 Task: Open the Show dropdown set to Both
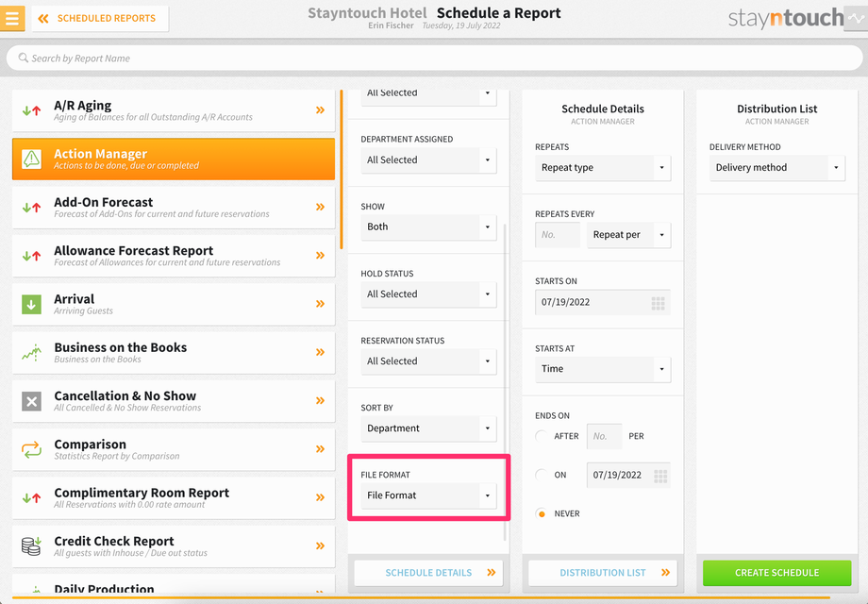point(428,227)
